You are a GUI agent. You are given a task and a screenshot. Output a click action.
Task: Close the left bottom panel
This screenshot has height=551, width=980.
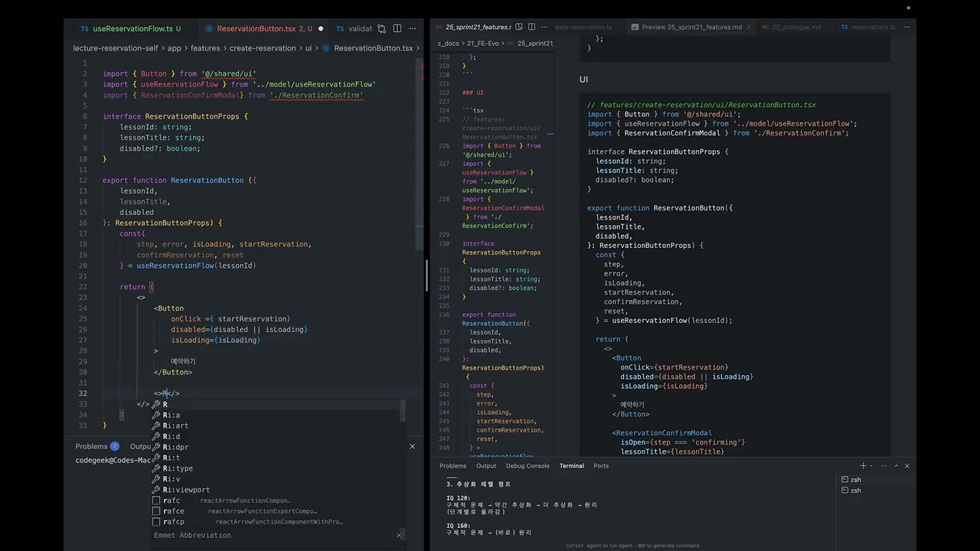click(412, 446)
